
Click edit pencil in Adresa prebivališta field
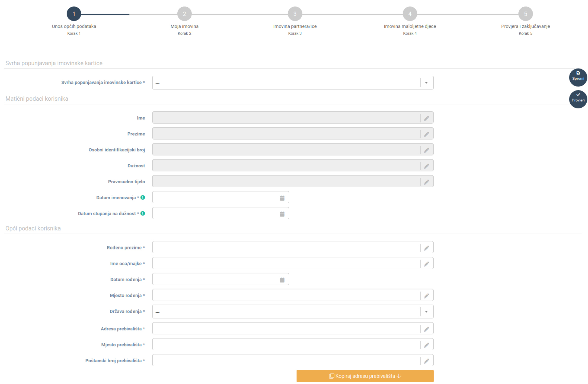coord(426,329)
